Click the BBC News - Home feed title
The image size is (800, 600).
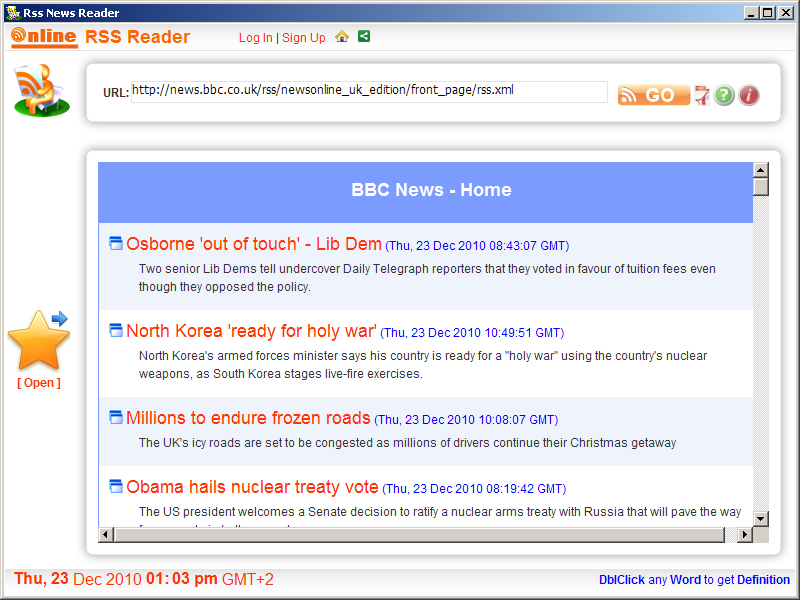[x=431, y=190]
